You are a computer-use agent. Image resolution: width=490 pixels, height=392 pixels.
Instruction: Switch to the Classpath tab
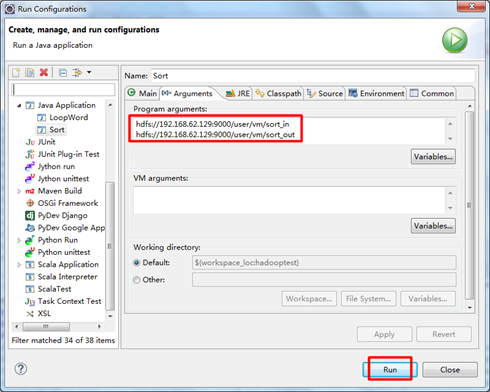point(278,94)
